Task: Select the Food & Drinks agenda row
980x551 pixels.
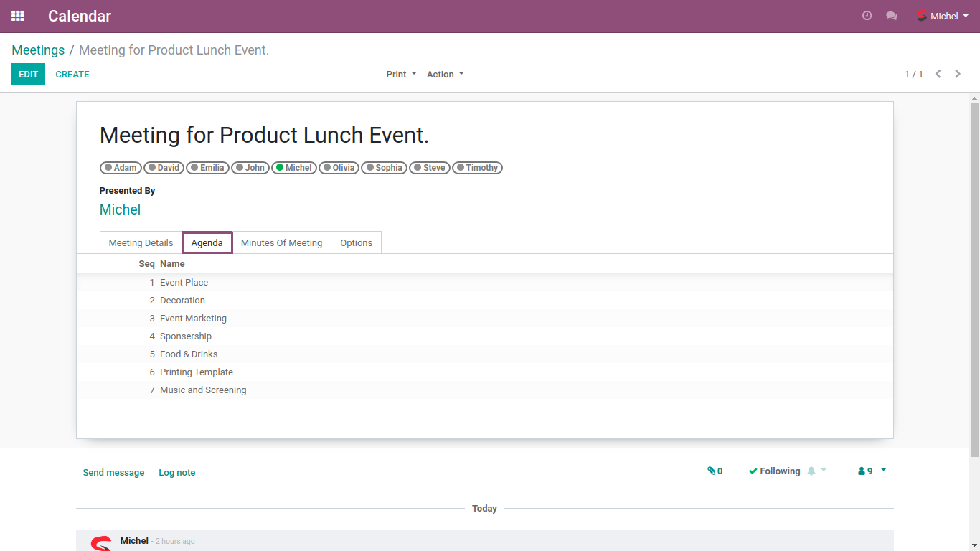Action: tap(189, 354)
